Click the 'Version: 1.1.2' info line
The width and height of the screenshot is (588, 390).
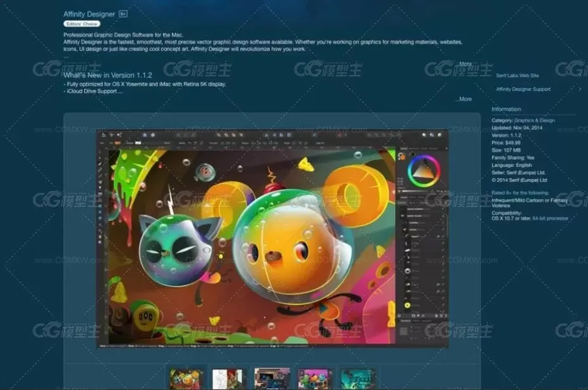point(506,135)
